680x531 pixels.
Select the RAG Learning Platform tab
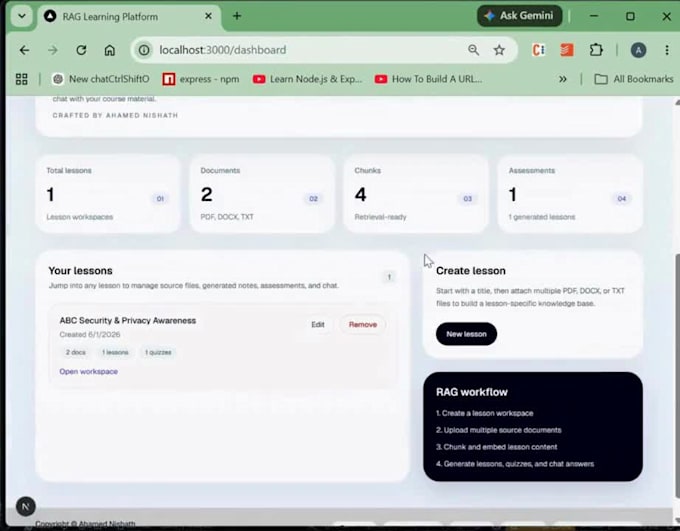[130, 17]
